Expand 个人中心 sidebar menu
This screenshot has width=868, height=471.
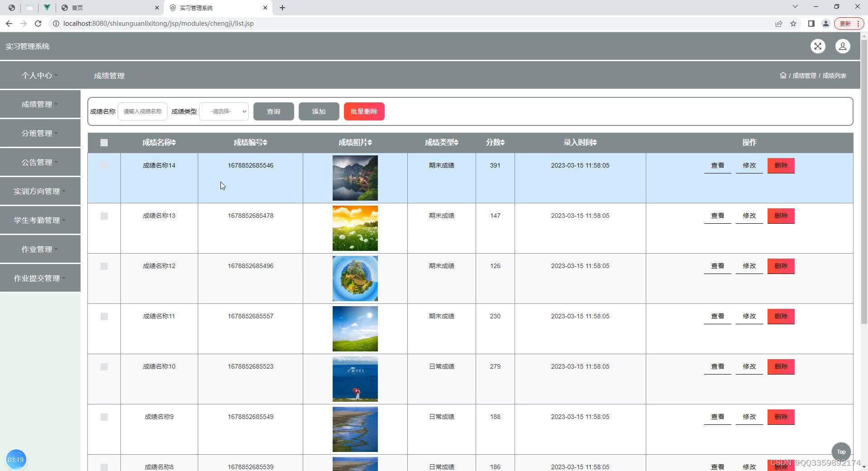tap(40, 75)
